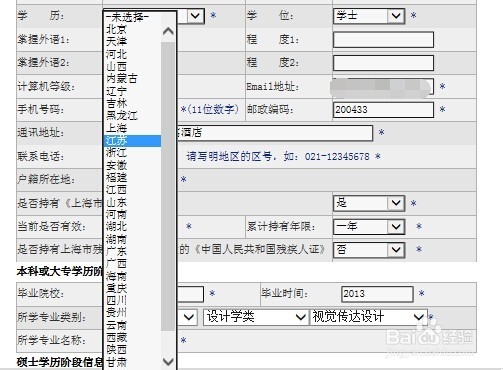Select 湖南 option
The width and height of the screenshot is (503, 370).
(133, 239)
